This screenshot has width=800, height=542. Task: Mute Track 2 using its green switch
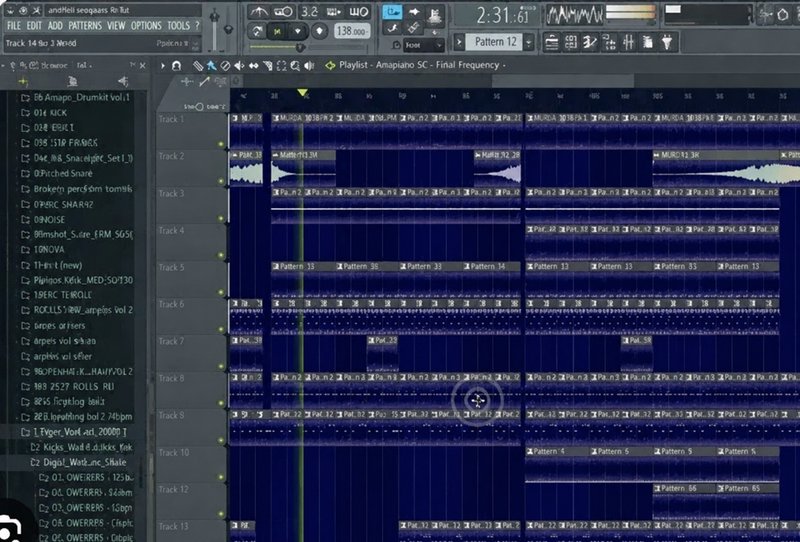[221, 181]
